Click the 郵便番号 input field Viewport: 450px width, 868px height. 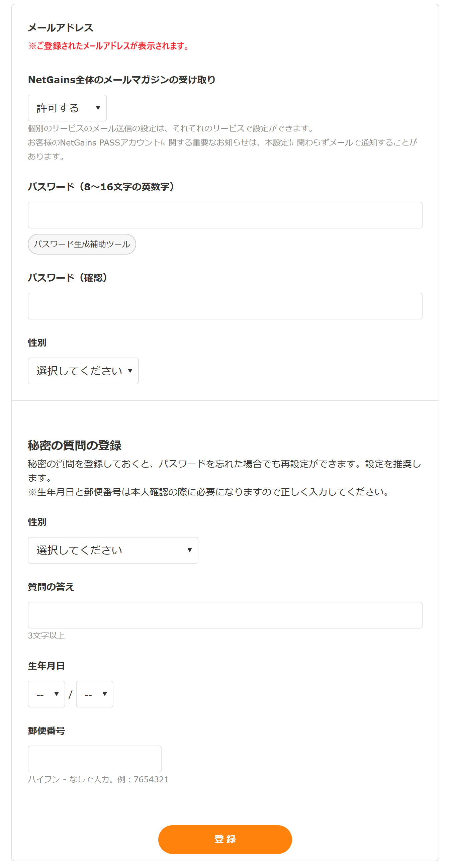[94, 759]
